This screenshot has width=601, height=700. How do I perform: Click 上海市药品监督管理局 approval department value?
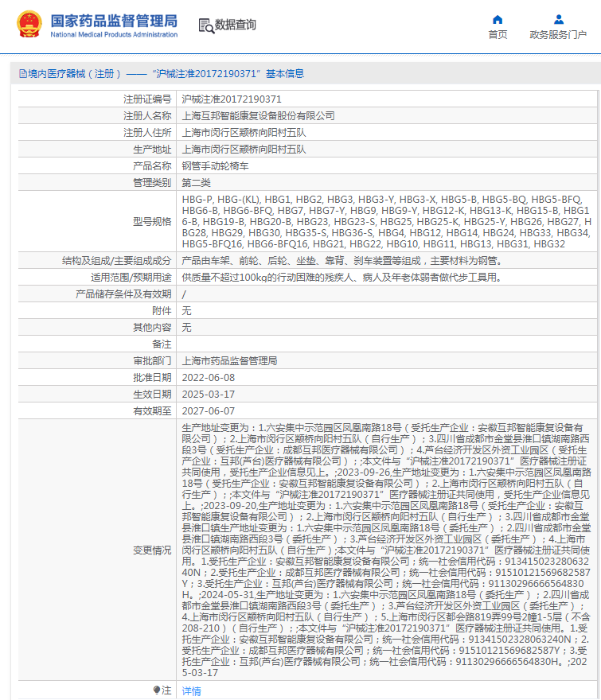pos(230,361)
